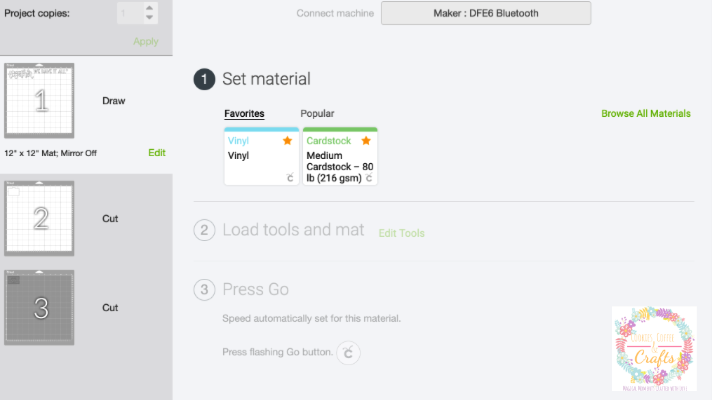Image resolution: width=712 pixels, height=400 pixels.
Task: Click the step 2 number circle
Action: (x=204, y=231)
